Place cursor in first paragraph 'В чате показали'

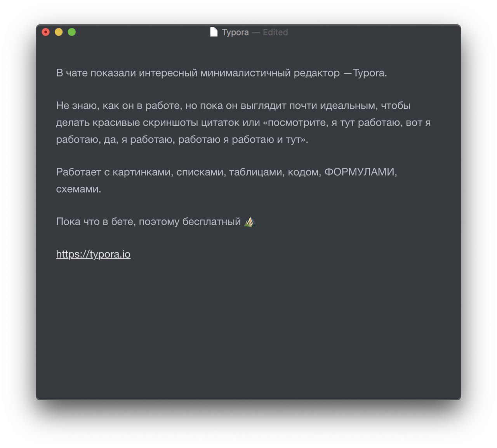coord(221,73)
